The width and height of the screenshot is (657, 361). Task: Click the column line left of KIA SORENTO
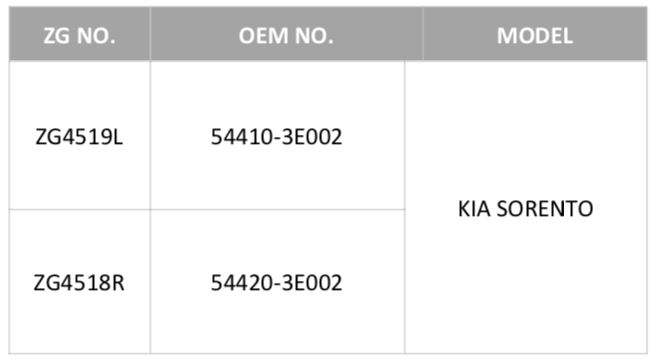coord(405,207)
